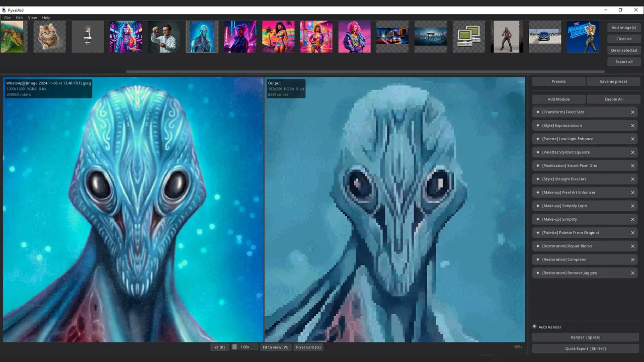Click the background color swatch near zoom
This screenshot has width=644, height=362.
tap(234, 347)
